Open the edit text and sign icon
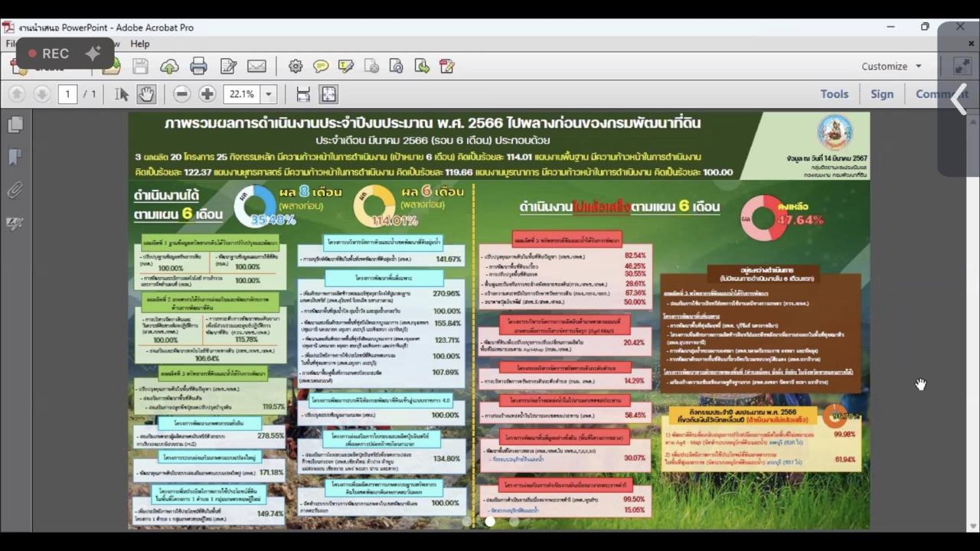The height and width of the screenshot is (551, 980). coord(228,67)
